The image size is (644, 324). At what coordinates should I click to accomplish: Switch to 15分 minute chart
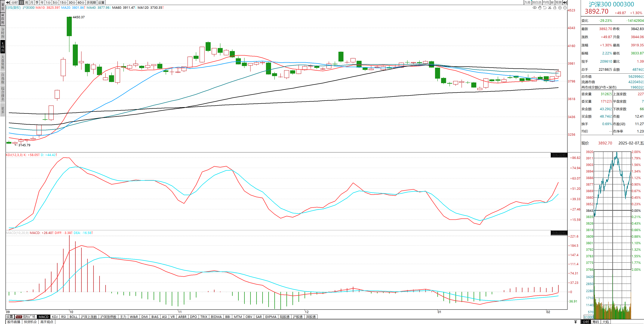point(63,3)
